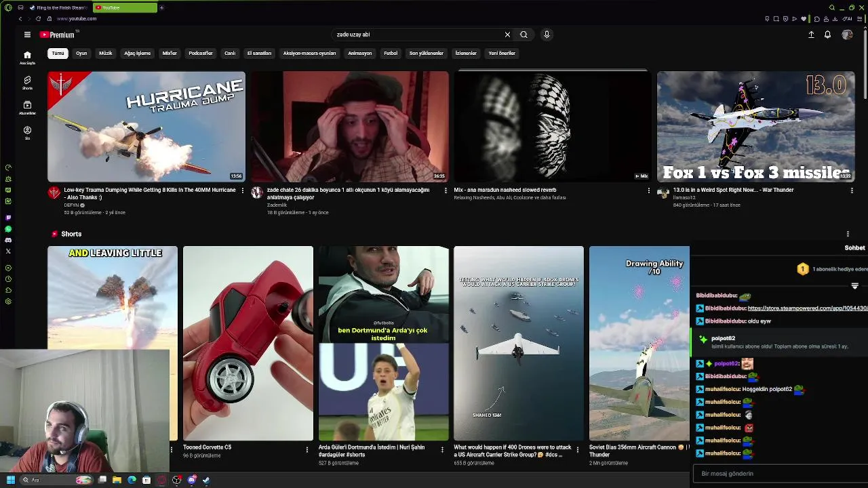Play the Fox 1 vs Fox 3 thumbnail

(755, 127)
